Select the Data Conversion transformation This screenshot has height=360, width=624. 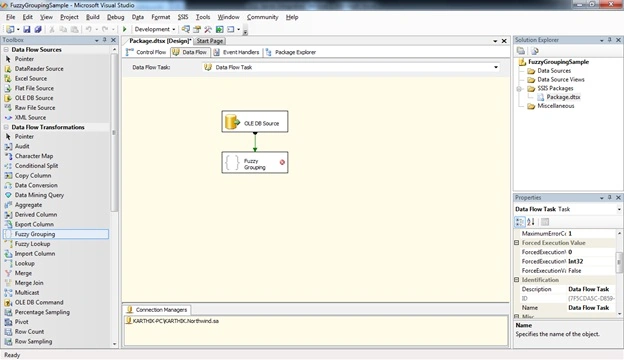click(36, 185)
